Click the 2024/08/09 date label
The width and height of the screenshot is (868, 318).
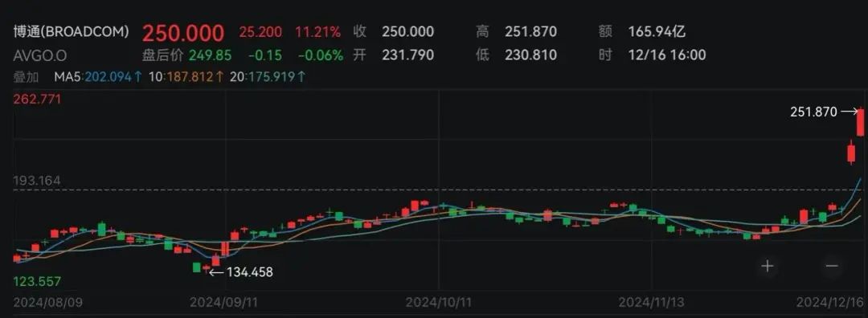point(47,303)
